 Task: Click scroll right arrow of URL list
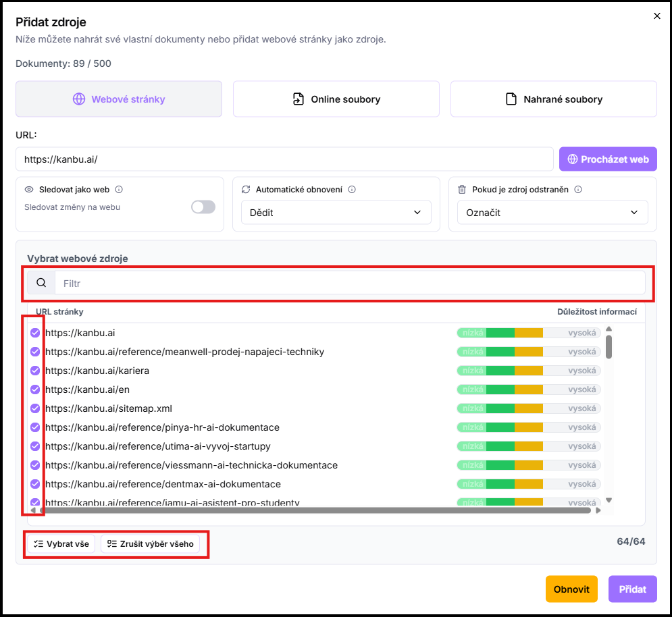click(x=598, y=510)
